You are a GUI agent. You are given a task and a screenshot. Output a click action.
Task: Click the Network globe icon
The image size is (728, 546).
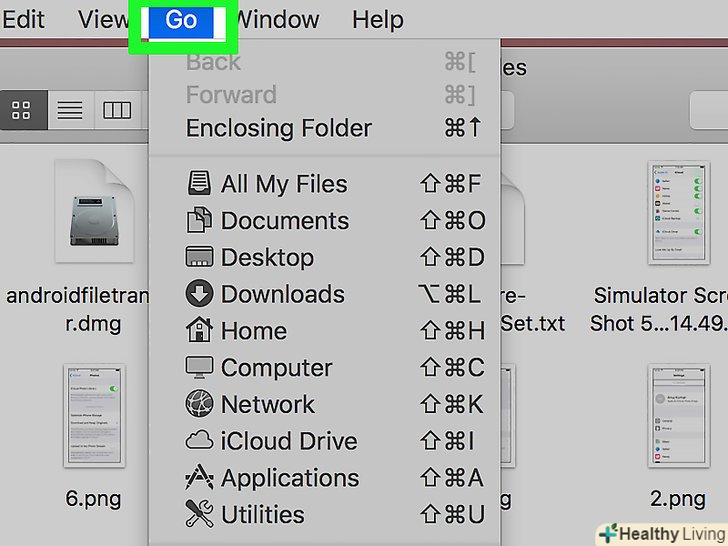[199, 404]
